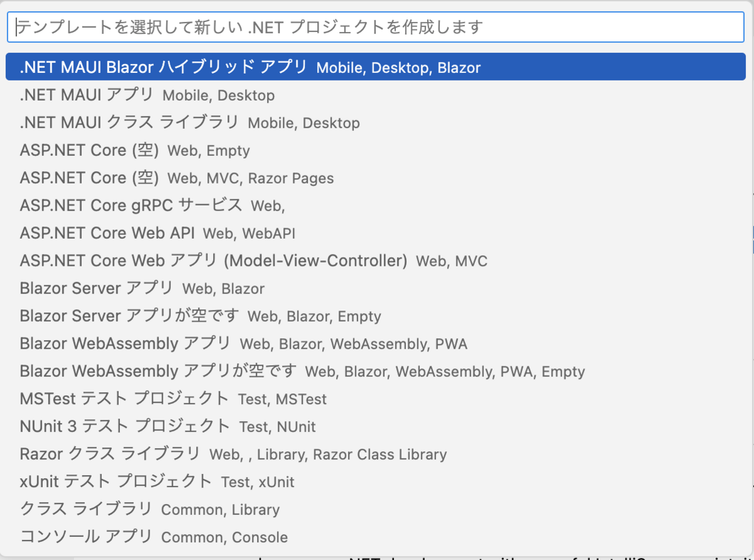Select ASP.NET Core (空) Web, Empty template

tap(376, 150)
